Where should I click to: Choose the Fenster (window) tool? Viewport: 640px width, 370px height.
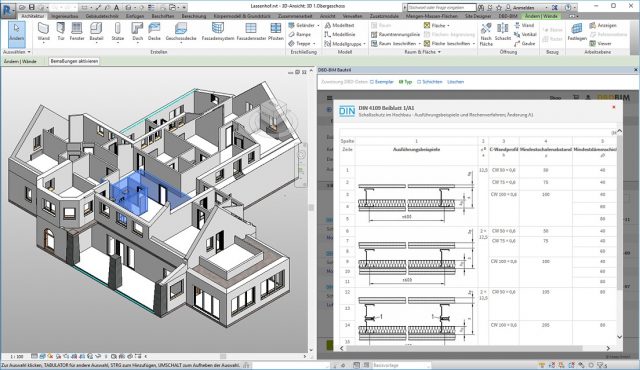click(77, 32)
